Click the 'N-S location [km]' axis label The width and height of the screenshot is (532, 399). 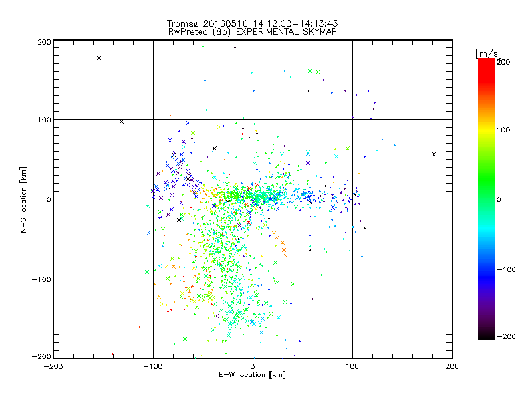(23, 199)
